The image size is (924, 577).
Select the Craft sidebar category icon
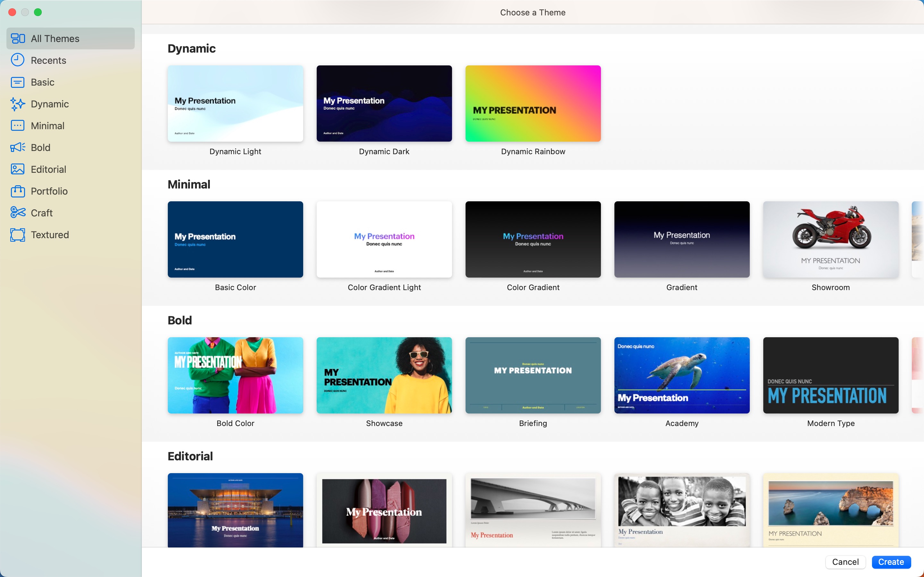pyautogui.click(x=18, y=213)
